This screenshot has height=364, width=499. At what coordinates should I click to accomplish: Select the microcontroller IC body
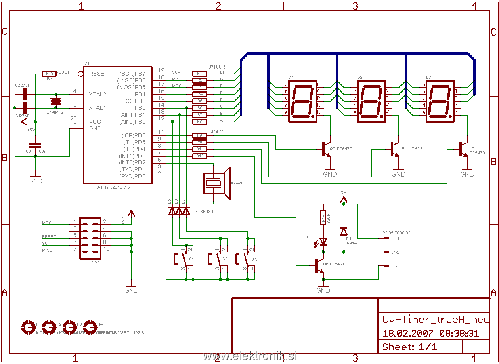118,125
